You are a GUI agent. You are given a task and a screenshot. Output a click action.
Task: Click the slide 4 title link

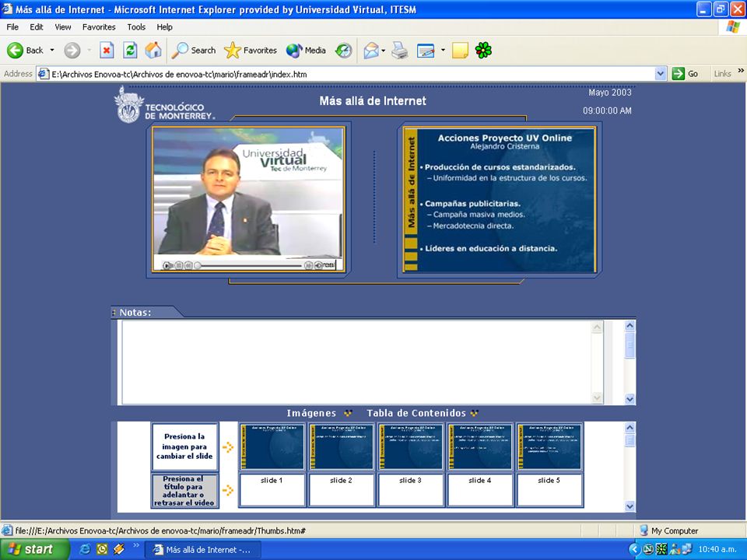480,480
